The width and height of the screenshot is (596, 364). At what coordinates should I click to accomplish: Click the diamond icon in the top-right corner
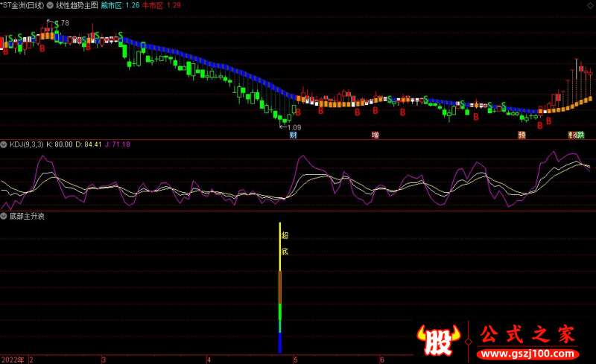(x=590, y=5)
